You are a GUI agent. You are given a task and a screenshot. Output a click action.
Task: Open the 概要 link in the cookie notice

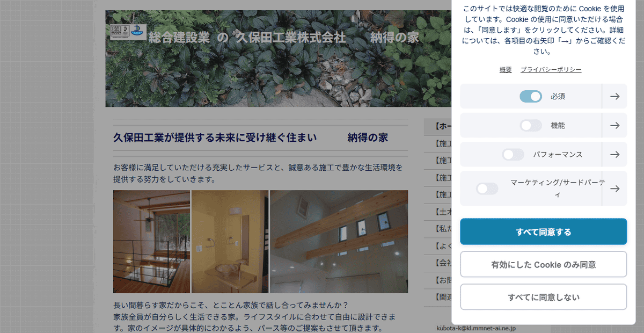(504, 69)
